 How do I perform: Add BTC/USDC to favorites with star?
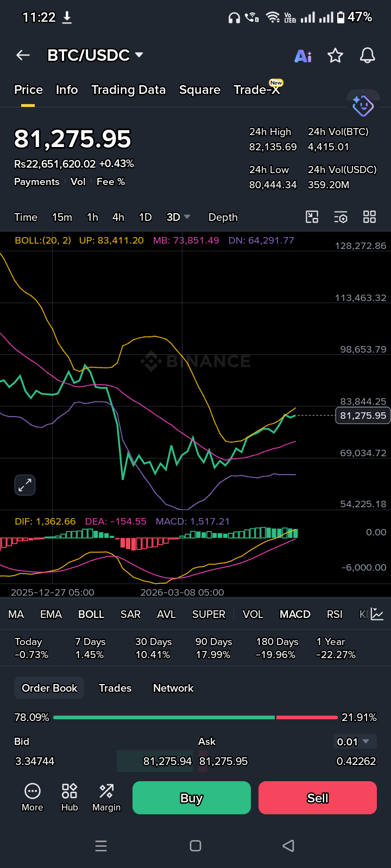(x=335, y=55)
